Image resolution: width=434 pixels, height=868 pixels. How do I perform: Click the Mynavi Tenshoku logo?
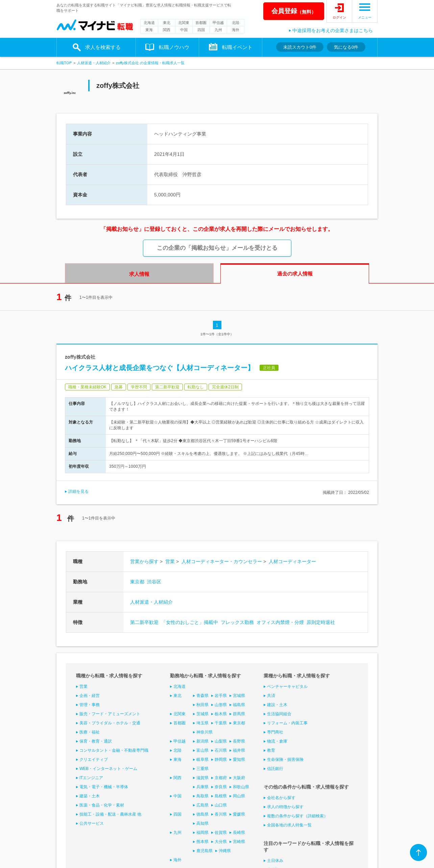95,25
